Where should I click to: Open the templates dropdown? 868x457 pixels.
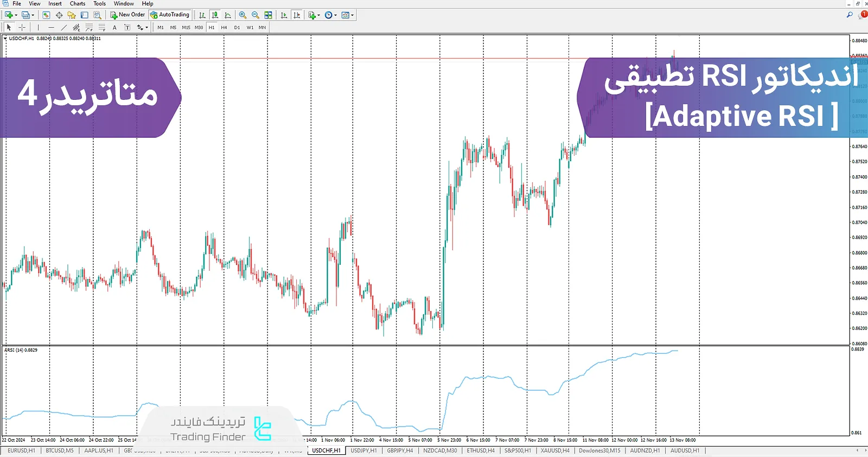[x=348, y=15]
